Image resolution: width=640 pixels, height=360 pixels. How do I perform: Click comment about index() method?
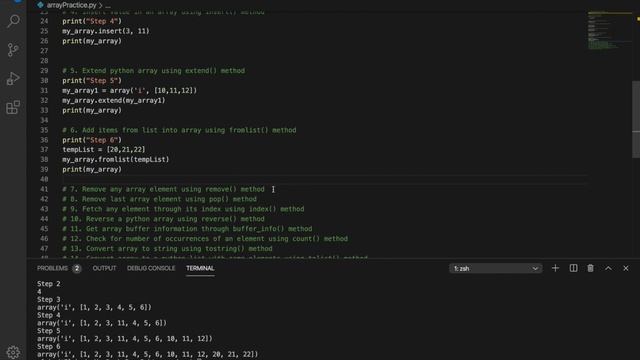click(x=183, y=209)
